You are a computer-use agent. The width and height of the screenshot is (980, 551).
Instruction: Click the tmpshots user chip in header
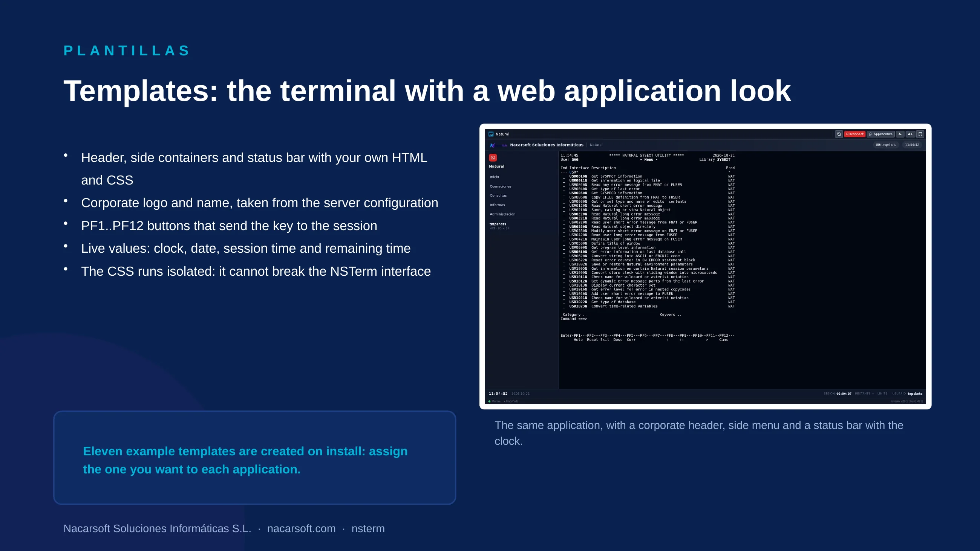(886, 145)
